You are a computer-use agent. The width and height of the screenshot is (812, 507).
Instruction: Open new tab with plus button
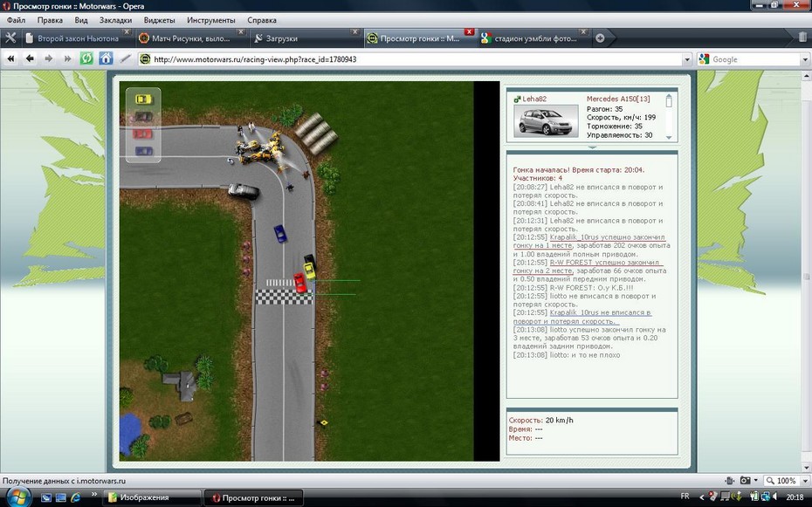600,38
